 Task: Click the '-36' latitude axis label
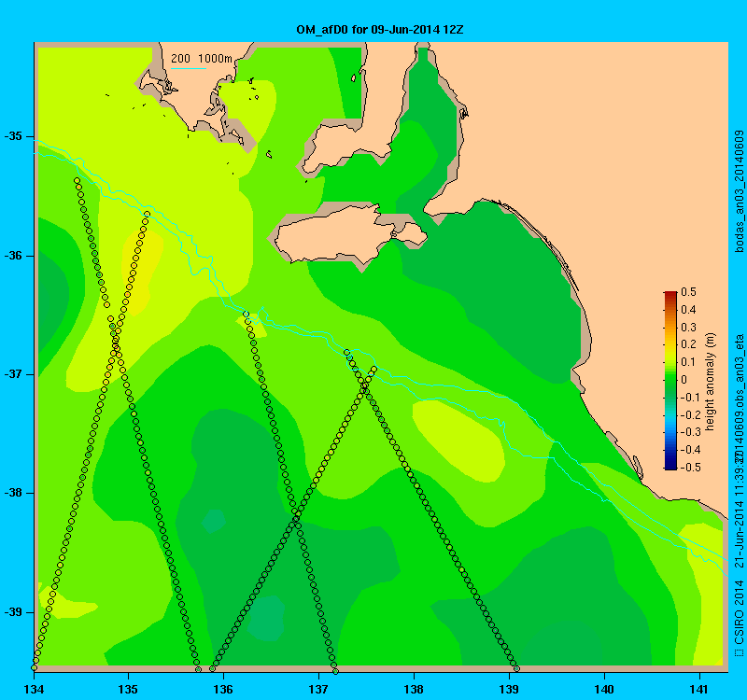[13, 256]
